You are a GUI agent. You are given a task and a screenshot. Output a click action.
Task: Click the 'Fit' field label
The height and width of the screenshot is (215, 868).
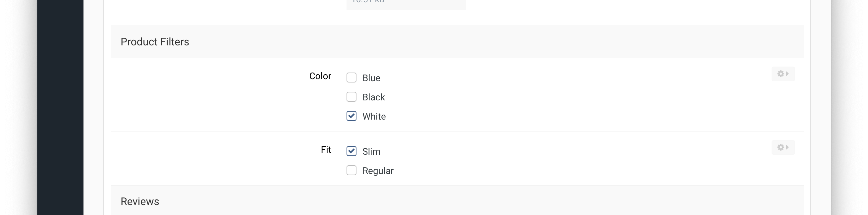coord(326,150)
